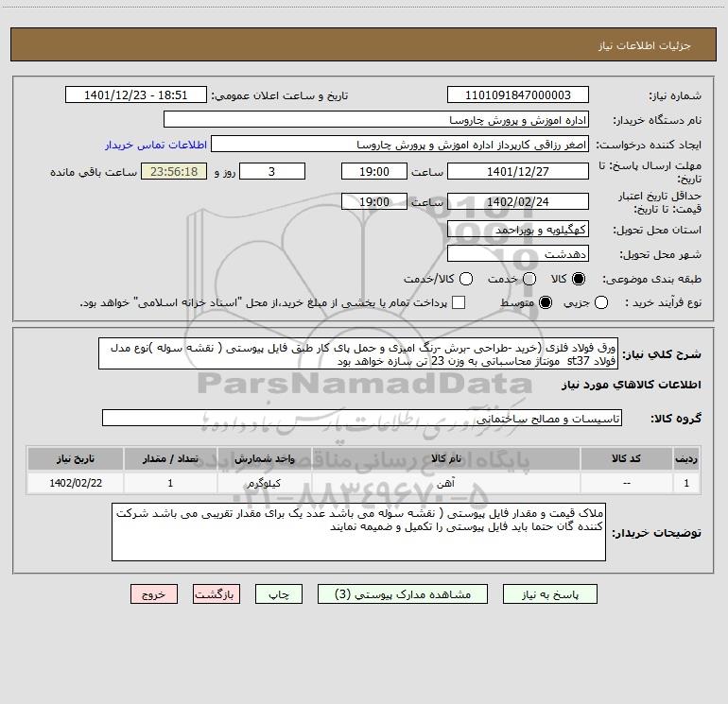Image resolution: width=728 pixels, height=704 pixels.
Task: Click the response deadline date 1401/12/27
Action: pyautogui.click(x=518, y=172)
